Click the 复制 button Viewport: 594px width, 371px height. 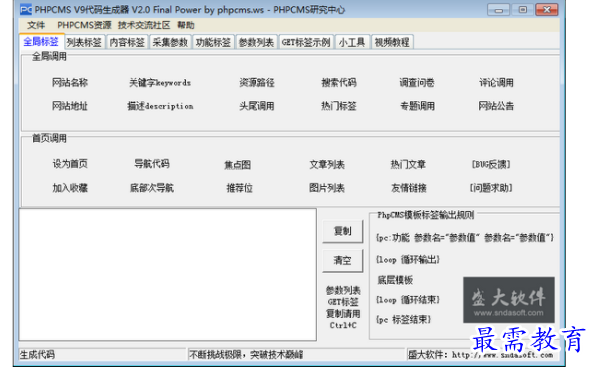pos(342,231)
